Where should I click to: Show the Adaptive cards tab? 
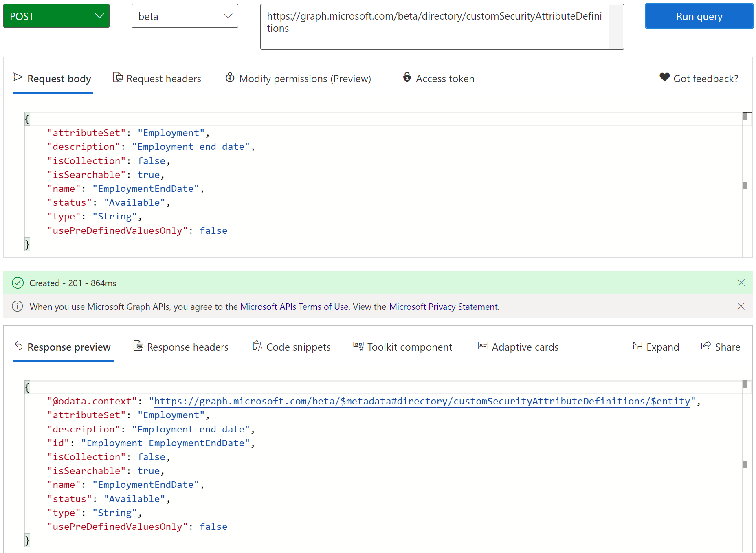(518, 347)
